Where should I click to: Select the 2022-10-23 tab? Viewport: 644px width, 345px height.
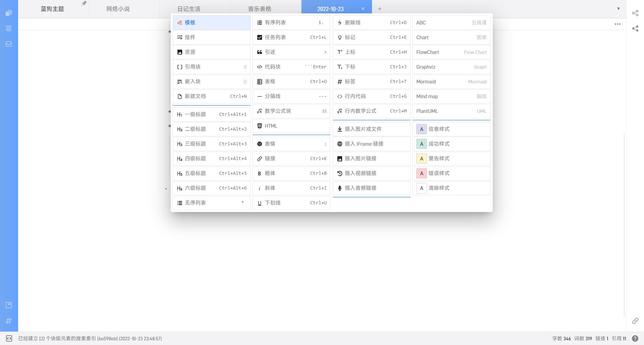point(330,9)
